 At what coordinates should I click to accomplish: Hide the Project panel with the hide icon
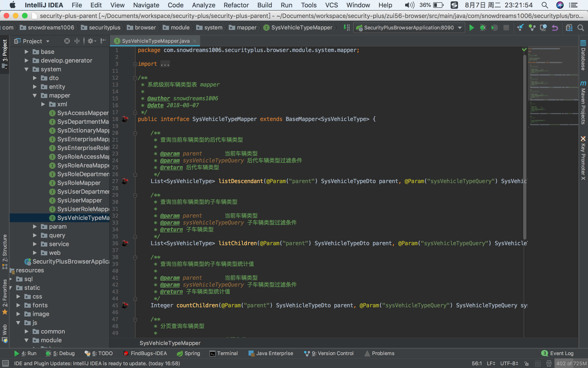coord(103,41)
